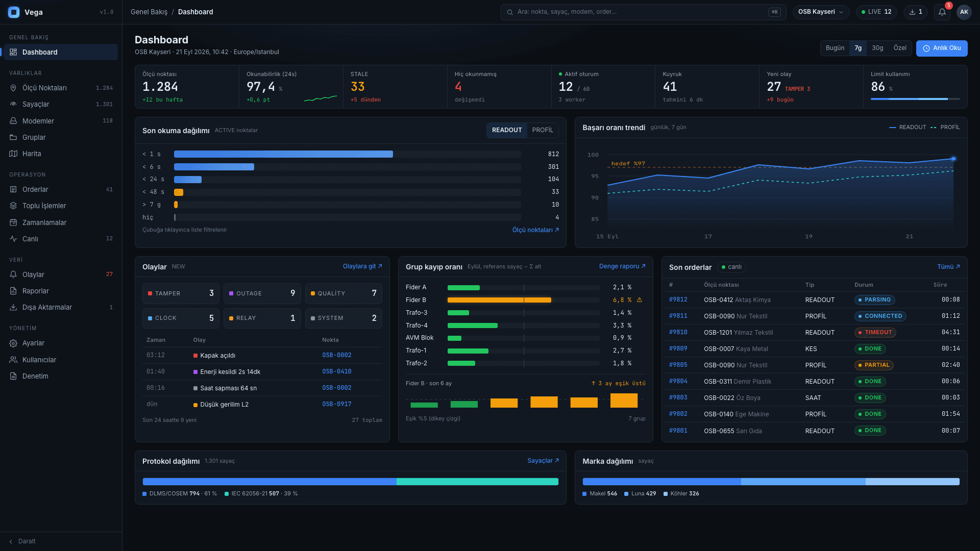Select Bugün time range

click(x=835, y=48)
